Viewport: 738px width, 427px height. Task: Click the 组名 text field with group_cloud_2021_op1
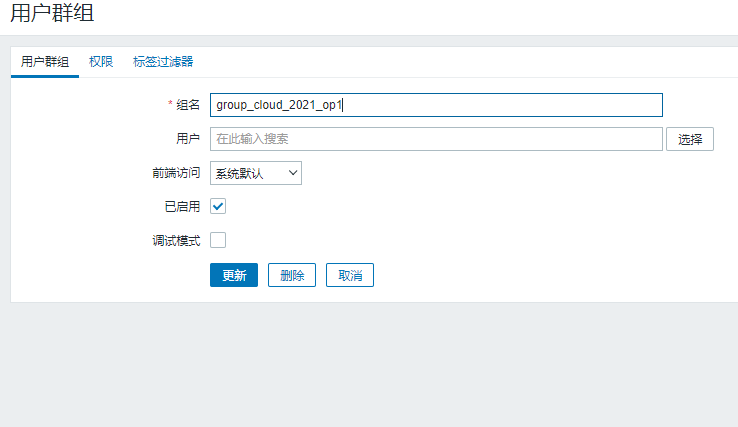coord(436,105)
